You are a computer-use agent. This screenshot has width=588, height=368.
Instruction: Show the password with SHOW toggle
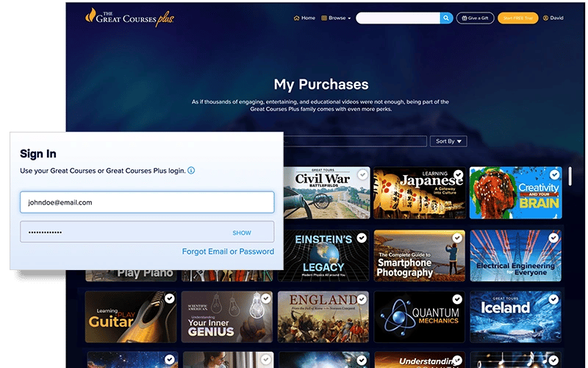click(242, 233)
